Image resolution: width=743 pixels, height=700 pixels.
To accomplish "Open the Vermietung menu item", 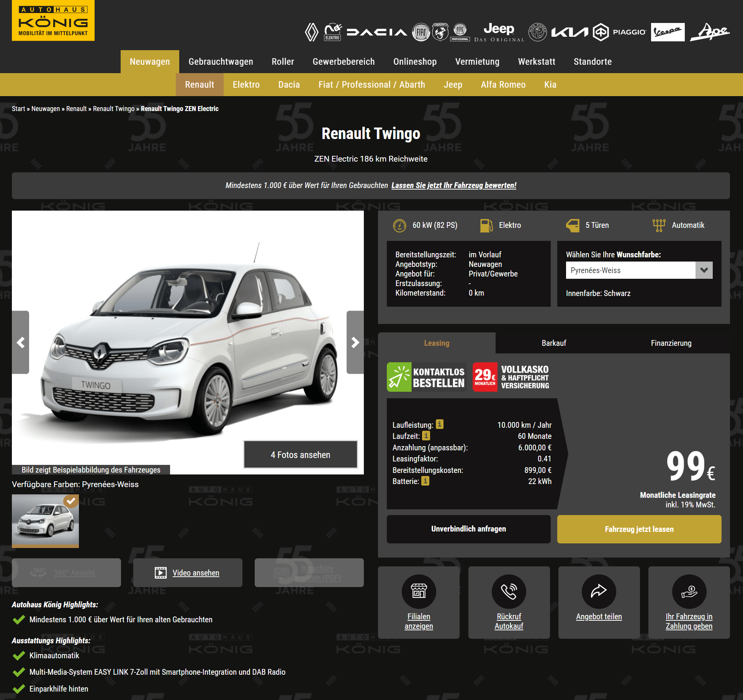I will tap(477, 62).
